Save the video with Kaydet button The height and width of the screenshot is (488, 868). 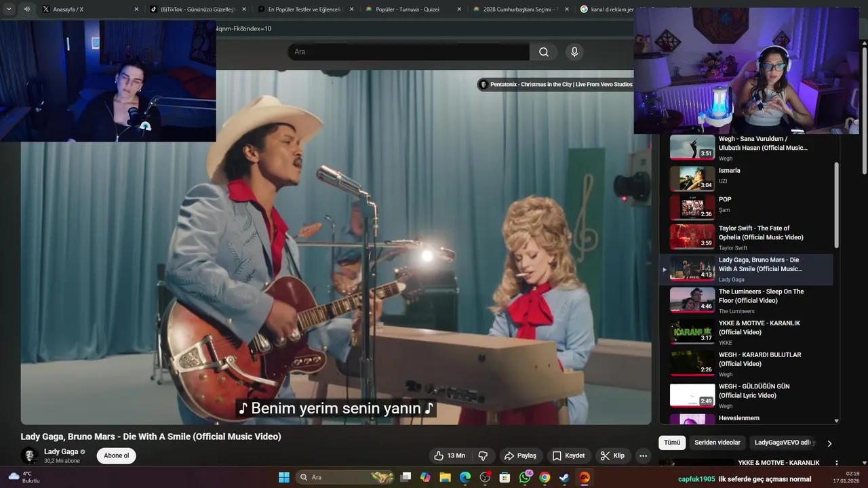click(568, 455)
